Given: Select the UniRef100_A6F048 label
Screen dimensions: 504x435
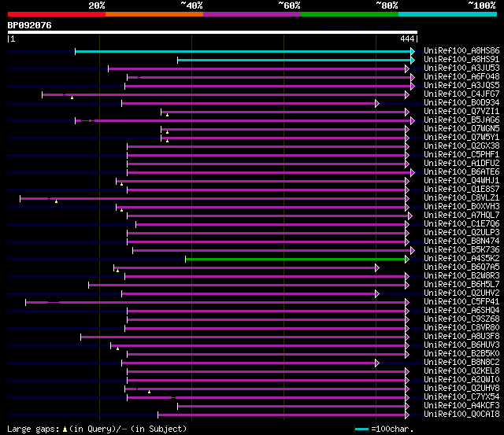Looking at the screenshot, I should coord(461,77).
